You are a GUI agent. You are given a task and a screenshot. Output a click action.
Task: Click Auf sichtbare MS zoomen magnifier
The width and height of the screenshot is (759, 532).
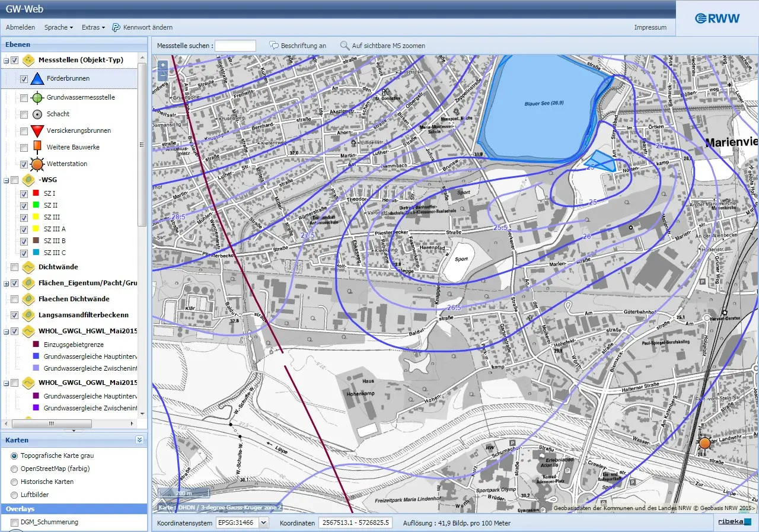pyautogui.click(x=345, y=46)
